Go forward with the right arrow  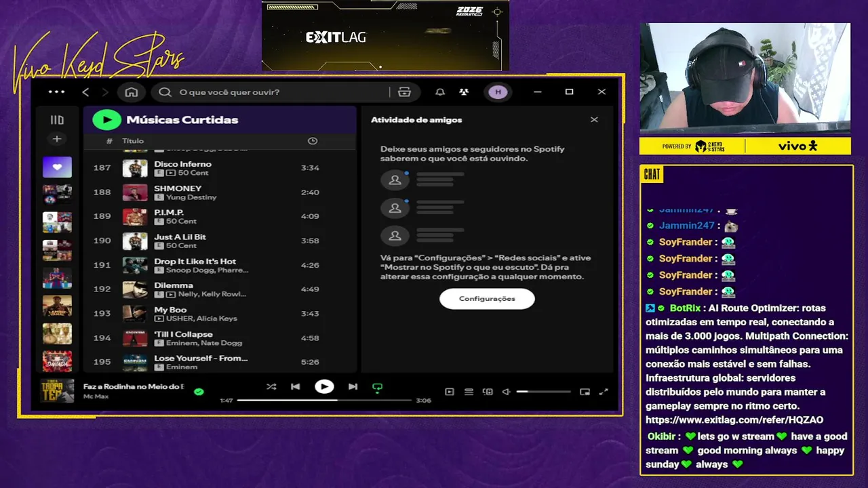tap(105, 92)
